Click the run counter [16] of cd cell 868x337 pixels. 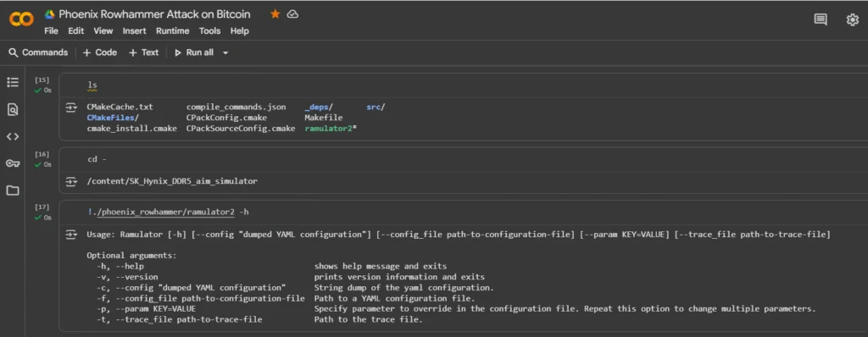click(42, 154)
